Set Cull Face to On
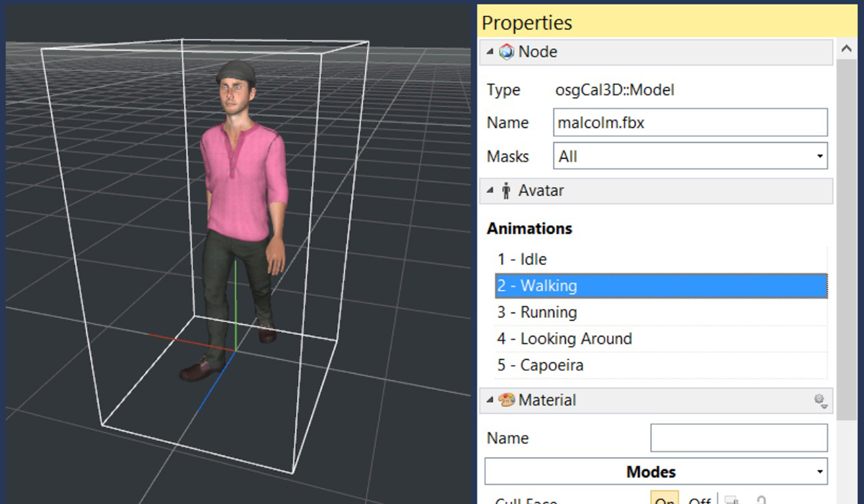The width and height of the screenshot is (864, 504). [x=664, y=500]
